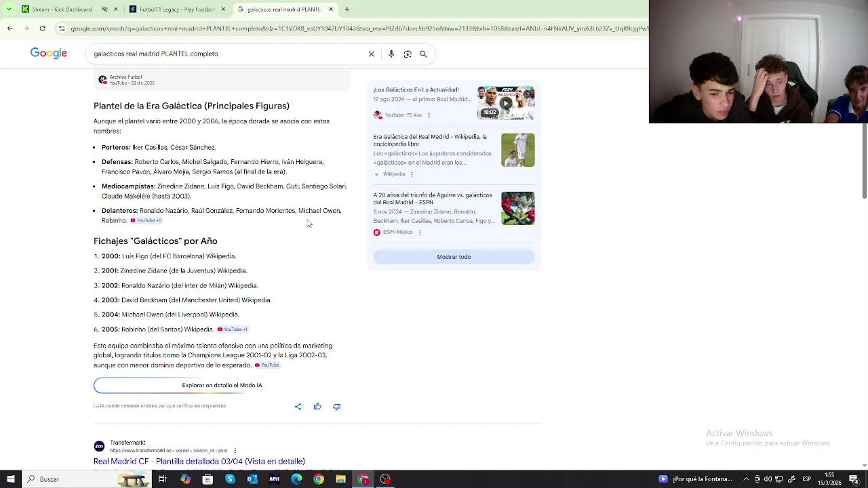Image resolution: width=868 pixels, height=488 pixels.
Task: Submit search with the magnifier icon
Action: click(x=423, y=54)
